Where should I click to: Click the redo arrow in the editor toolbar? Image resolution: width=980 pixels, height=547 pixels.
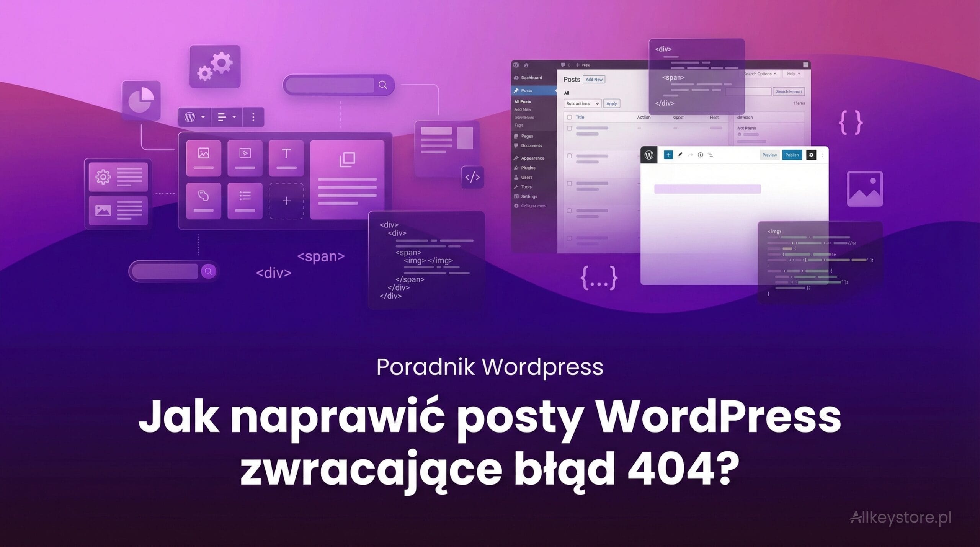[691, 155]
